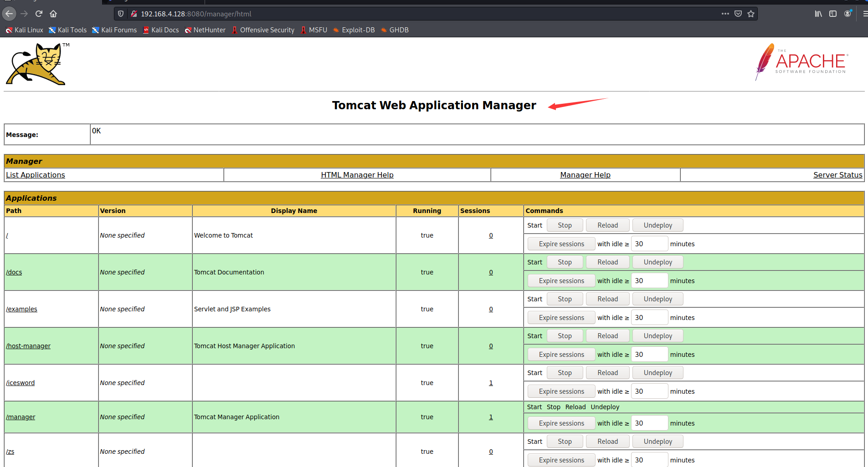Reload the page with the refresh icon
This screenshot has width=868, height=467.
pos(39,14)
